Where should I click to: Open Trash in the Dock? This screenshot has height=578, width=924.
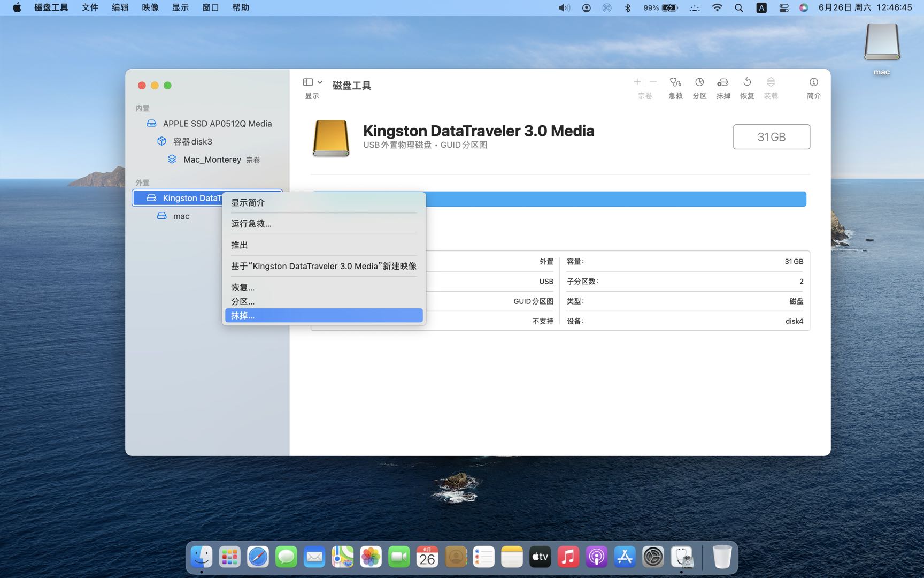[722, 557]
